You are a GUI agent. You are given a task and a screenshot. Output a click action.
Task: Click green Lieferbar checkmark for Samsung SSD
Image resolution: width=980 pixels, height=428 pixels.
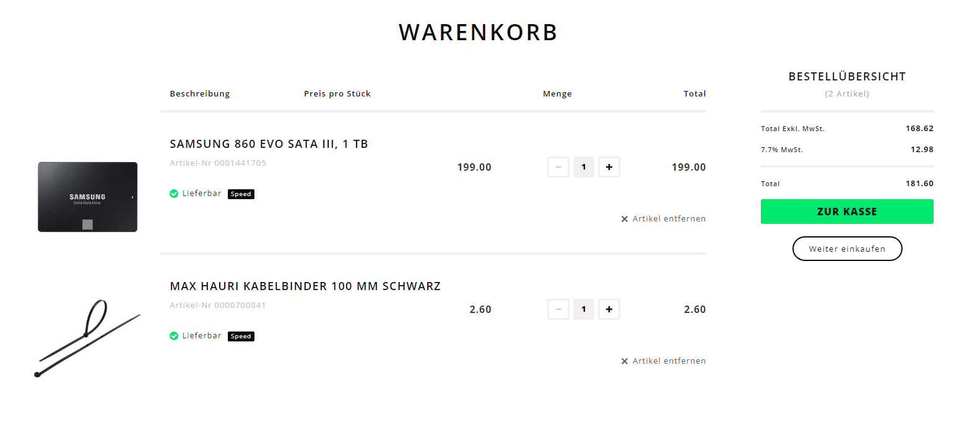(174, 194)
